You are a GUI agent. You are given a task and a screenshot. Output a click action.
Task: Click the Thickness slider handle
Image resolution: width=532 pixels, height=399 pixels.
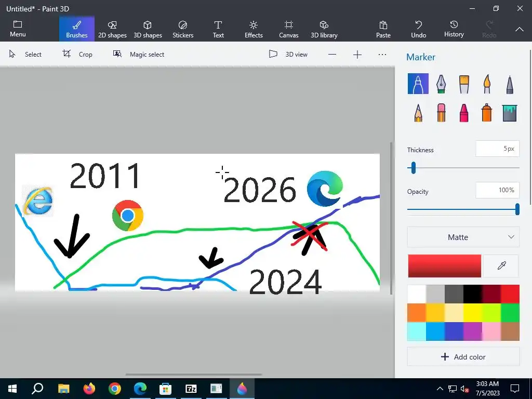pos(413,168)
